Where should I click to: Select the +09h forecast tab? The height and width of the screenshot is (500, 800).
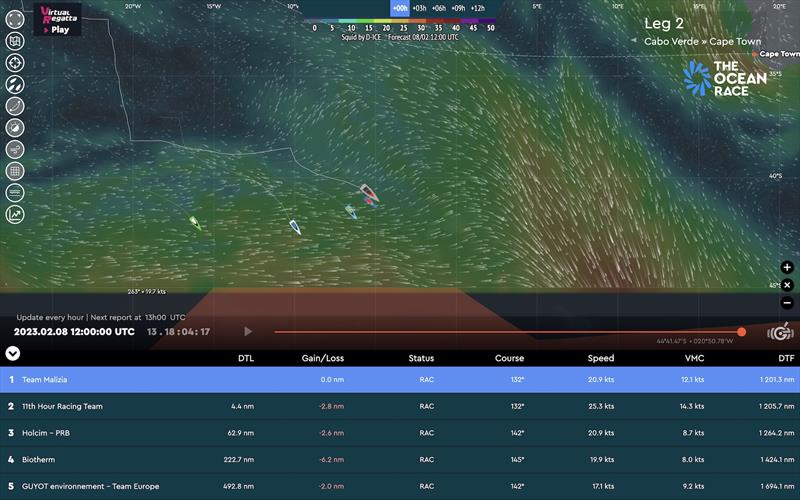tap(458, 8)
